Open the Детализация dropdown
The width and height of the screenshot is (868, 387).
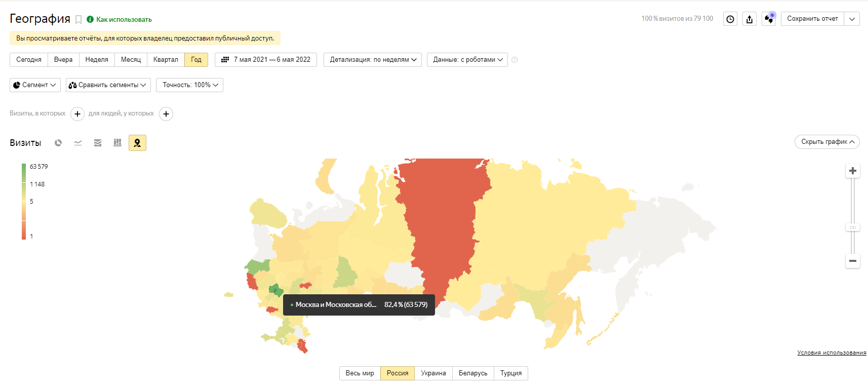[373, 60]
